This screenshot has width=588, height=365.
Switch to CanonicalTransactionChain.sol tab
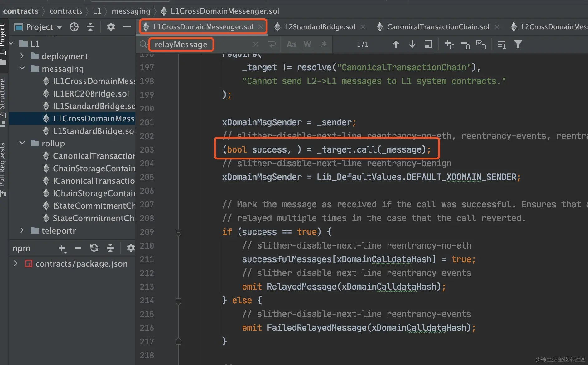438,27
